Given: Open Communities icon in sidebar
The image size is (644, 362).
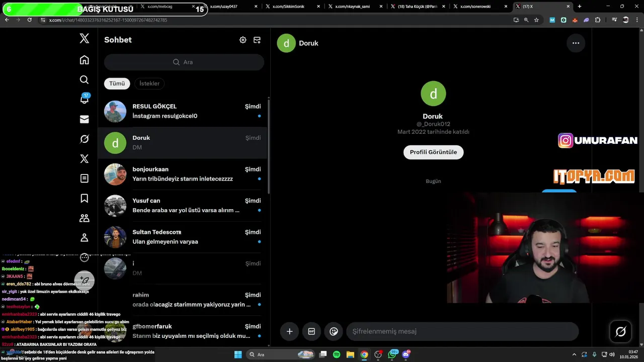Looking at the screenshot, I should [85, 218].
